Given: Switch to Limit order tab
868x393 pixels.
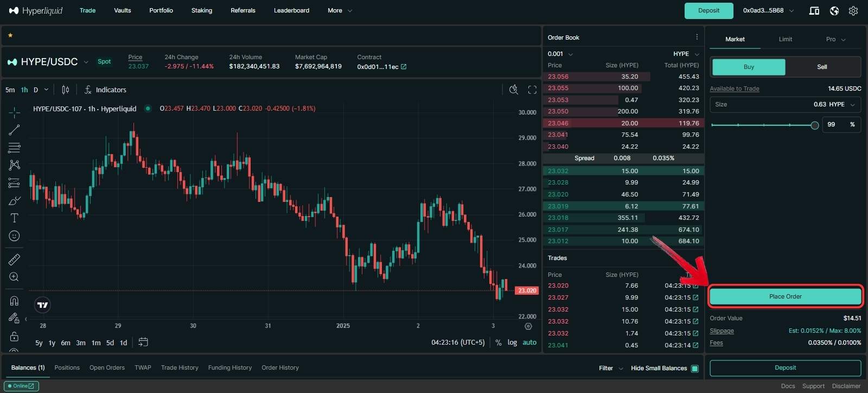Looking at the screenshot, I should [x=785, y=39].
